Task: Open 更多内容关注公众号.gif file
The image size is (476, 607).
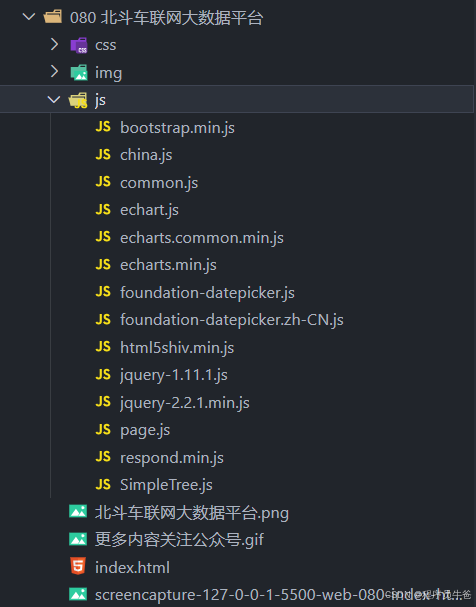Action: [180, 540]
